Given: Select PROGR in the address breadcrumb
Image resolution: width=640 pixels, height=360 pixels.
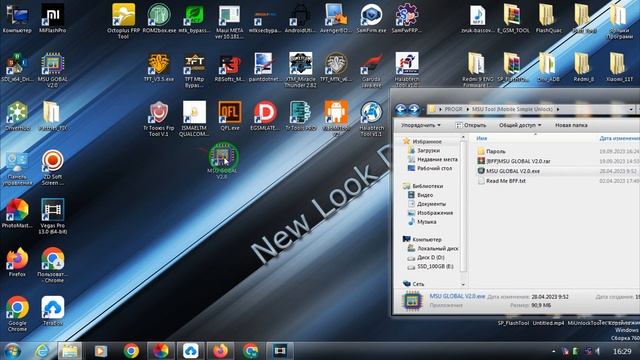Looking at the screenshot, I should [x=453, y=109].
